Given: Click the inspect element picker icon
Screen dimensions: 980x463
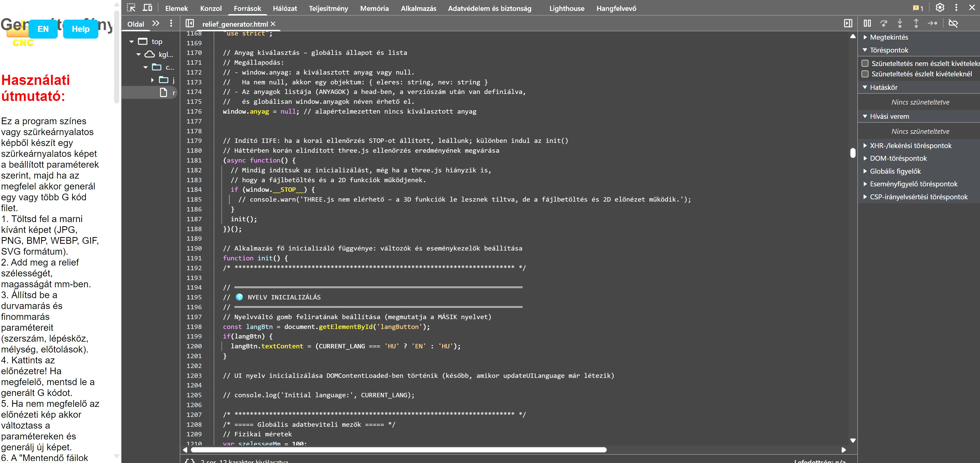Looking at the screenshot, I should [131, 8].
